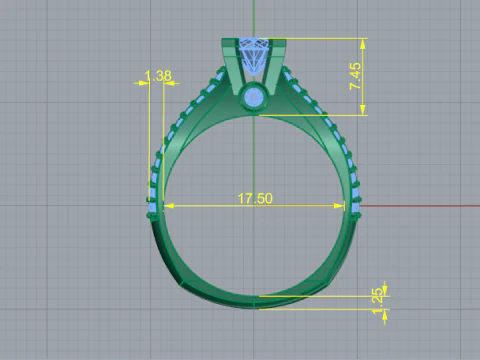Click the 17.50 inner diameter dimension text

(x=255, y=198)
